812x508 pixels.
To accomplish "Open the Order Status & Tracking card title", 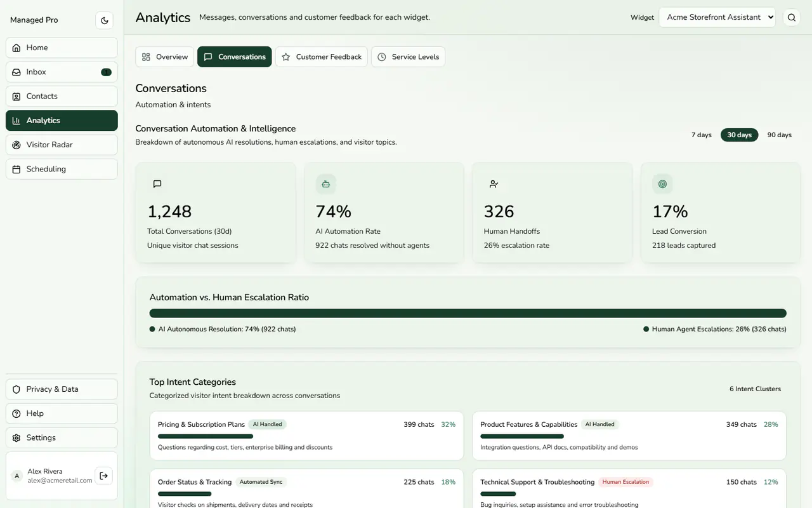I will 195,482.
